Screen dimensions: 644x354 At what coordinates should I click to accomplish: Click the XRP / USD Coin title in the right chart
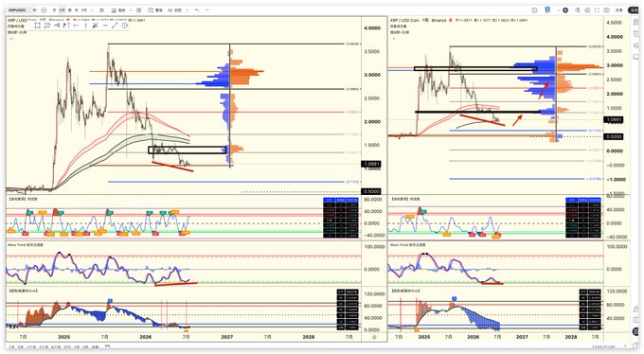[x=405, y=20]
